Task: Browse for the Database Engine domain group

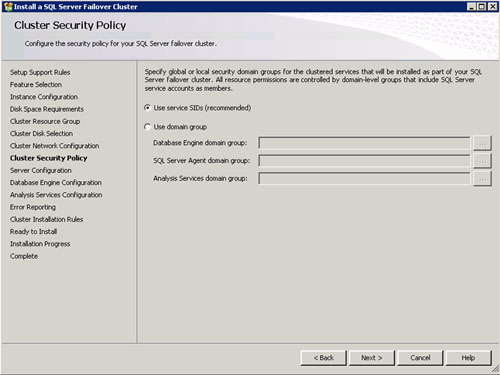Action: point(482,143)
